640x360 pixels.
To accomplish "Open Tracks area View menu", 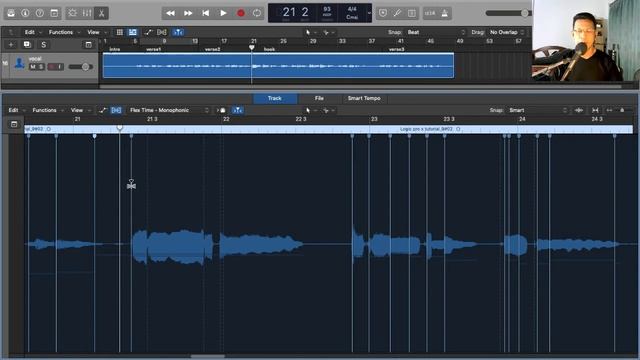I will 93,32.
